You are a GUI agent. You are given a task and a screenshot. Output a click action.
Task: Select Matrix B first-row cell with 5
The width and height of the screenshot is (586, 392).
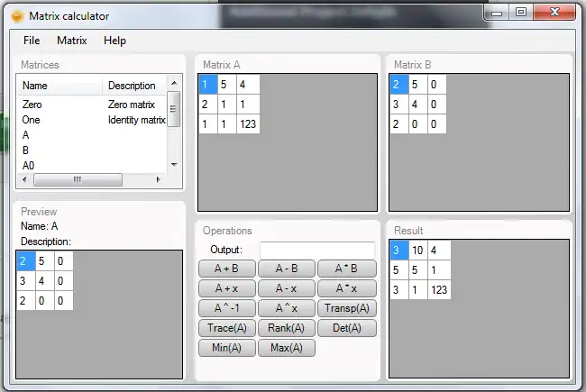click(x=418, y=85)
